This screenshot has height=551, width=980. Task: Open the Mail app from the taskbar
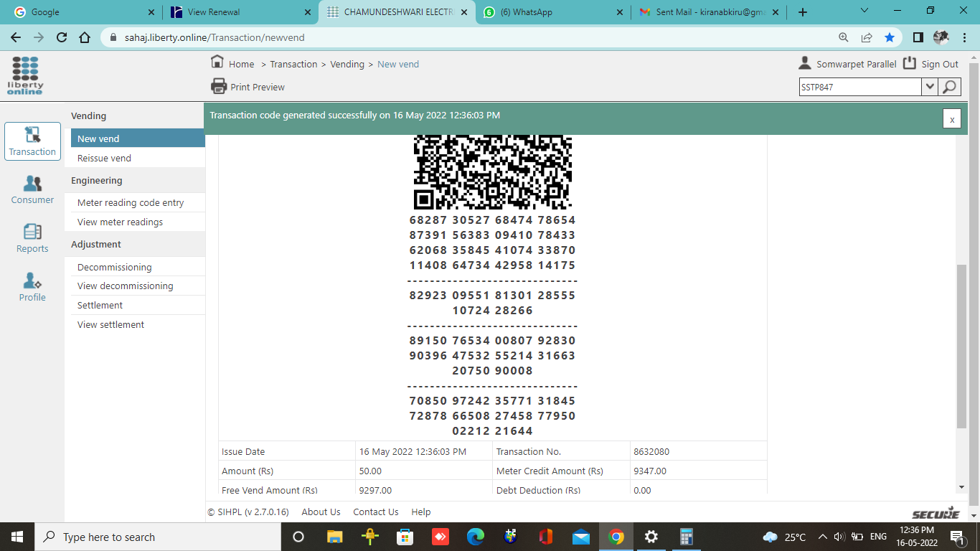[581, 537]
